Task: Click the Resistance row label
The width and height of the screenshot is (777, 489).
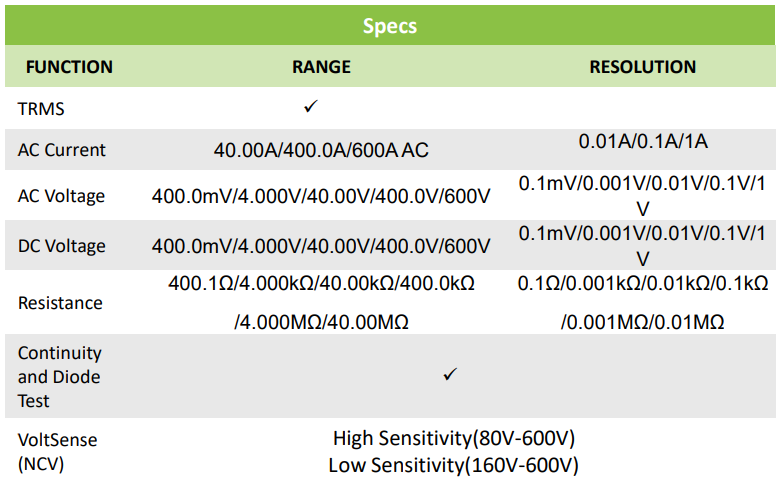Action: pos(60,302)
